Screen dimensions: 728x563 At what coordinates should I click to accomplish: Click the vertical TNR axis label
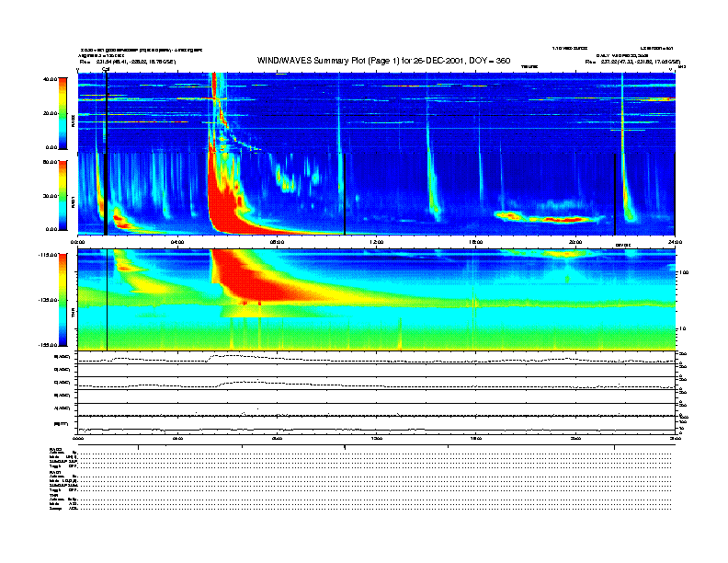[73, 315]
